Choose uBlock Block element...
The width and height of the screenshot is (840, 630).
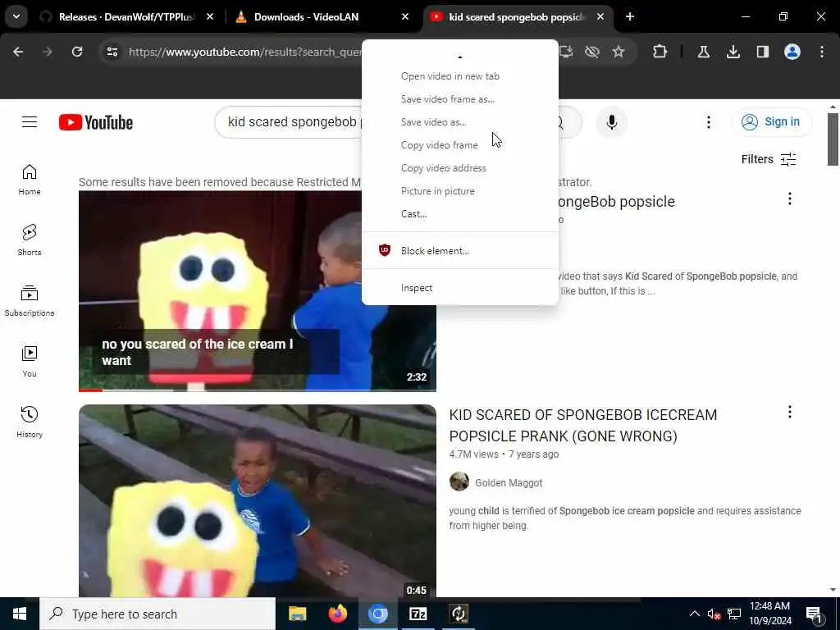tap(459, 251)
